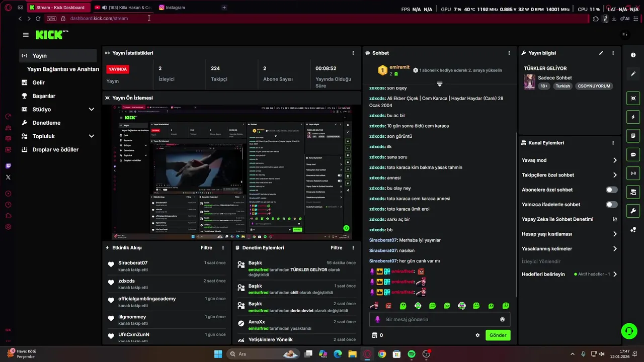The height and width of the screenshot is (362, 644).
Task: Select Yayın in the sidebar
Action: click(x=58, y=56)
